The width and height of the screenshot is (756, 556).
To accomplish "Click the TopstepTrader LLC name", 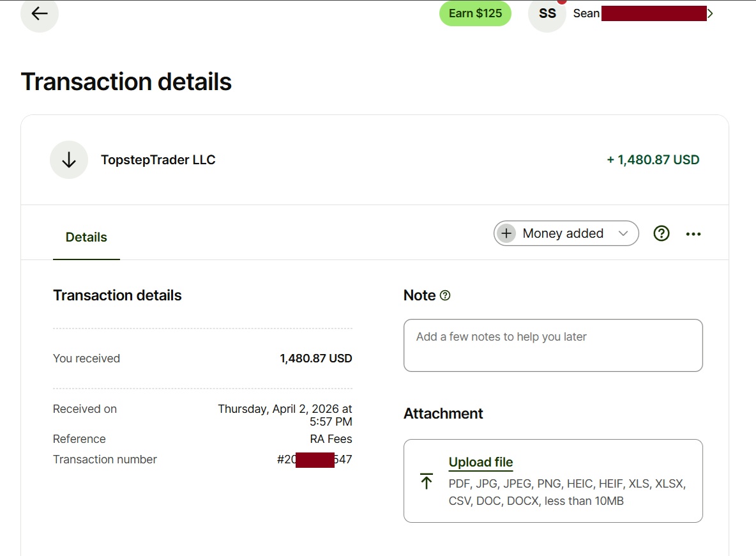I will click(158, 160).
